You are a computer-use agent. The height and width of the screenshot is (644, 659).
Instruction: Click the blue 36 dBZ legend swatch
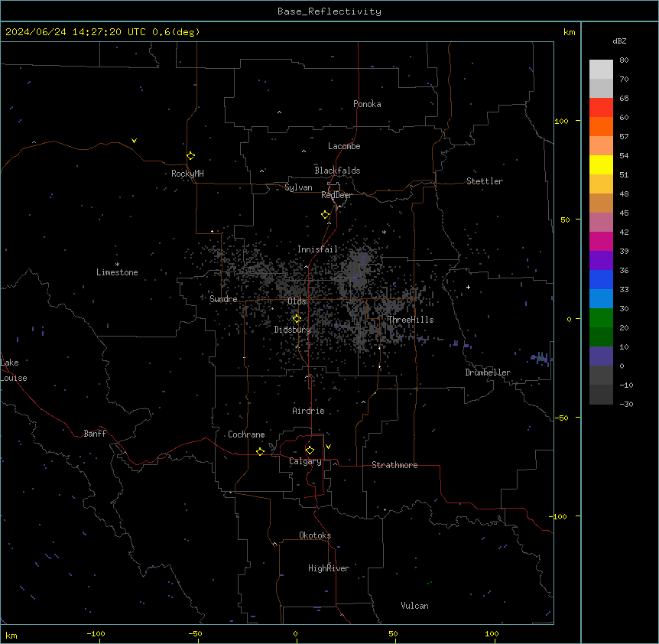tap(601, 279)
